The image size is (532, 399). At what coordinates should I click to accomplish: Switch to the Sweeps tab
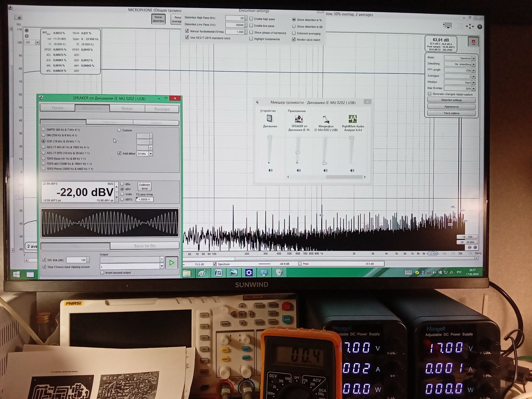point(162,109)
